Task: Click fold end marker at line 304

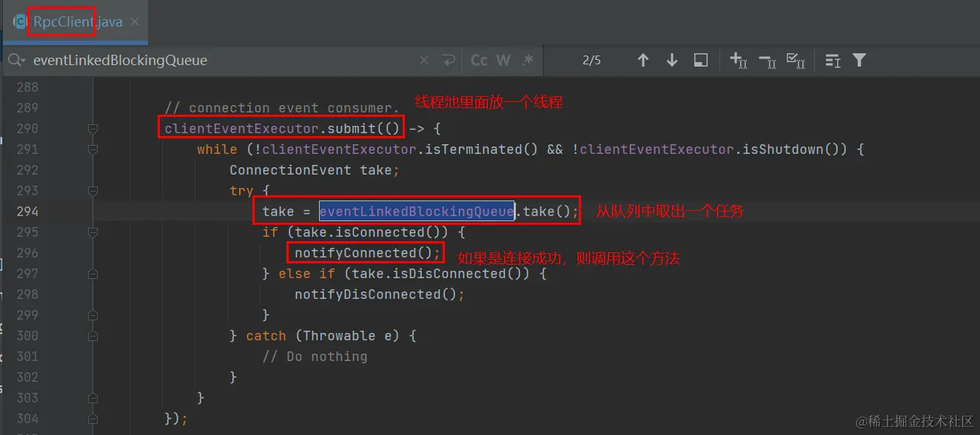Action: coord(93,419)
